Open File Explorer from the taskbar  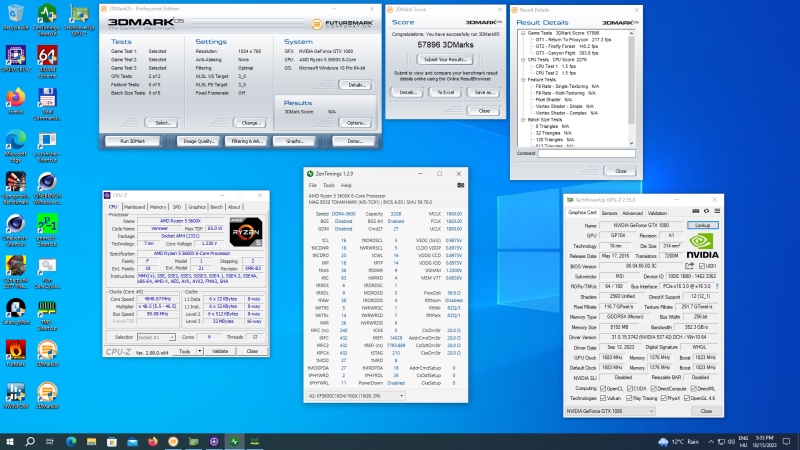(91, 441)
